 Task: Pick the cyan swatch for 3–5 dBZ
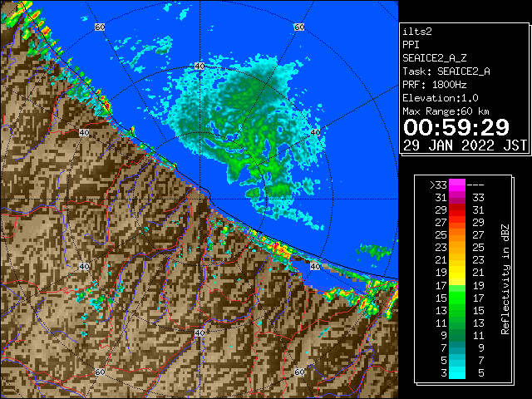[457, 372]
